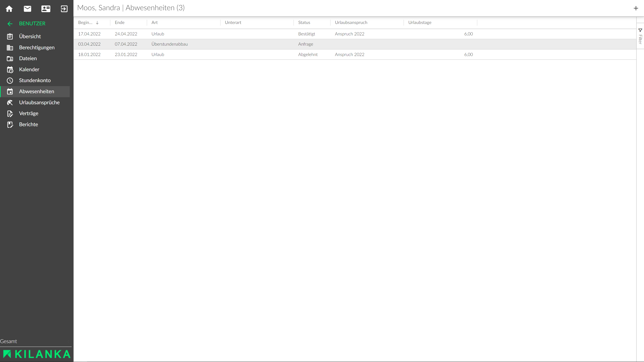The image size is (644, 362).
Task: Click the Dateien folder icon
Action: tap(10, 58)
